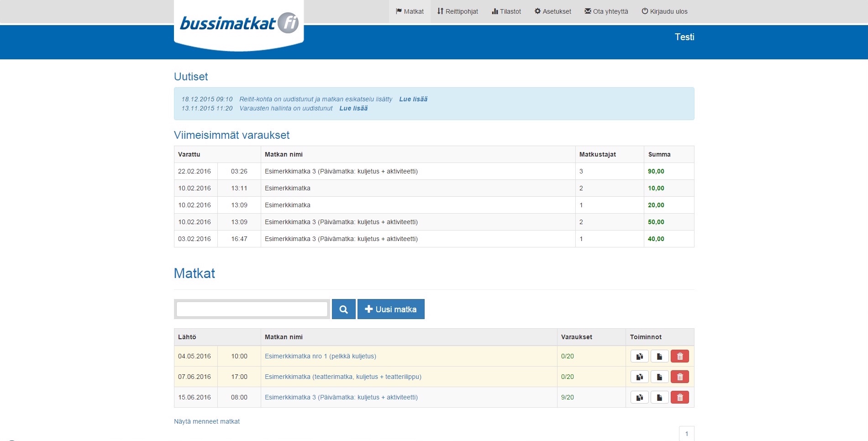Open Reittipohjat in top navigation
The image size is (868, 441).
coord(458,11)
